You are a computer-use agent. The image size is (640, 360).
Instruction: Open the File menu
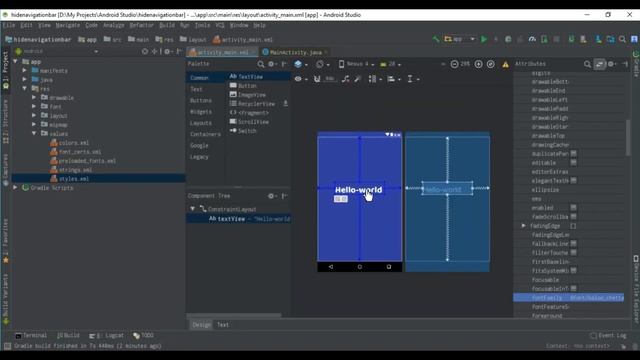[9, 25]
